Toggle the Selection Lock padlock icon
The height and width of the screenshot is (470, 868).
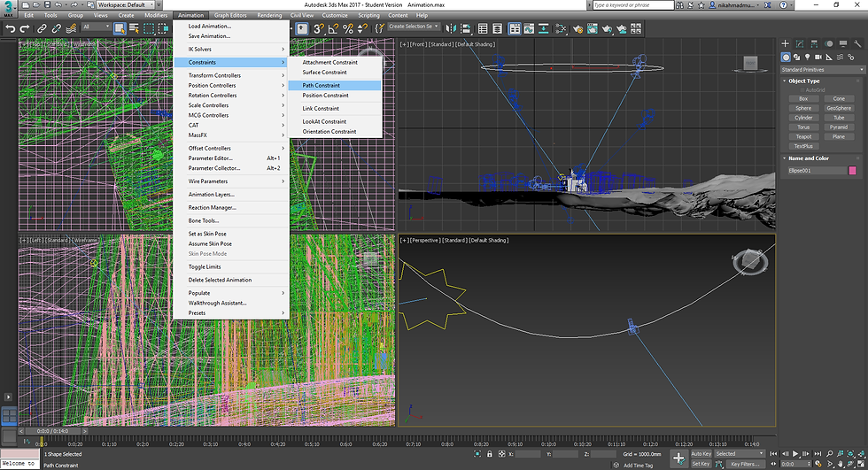(x=489, y=454)
